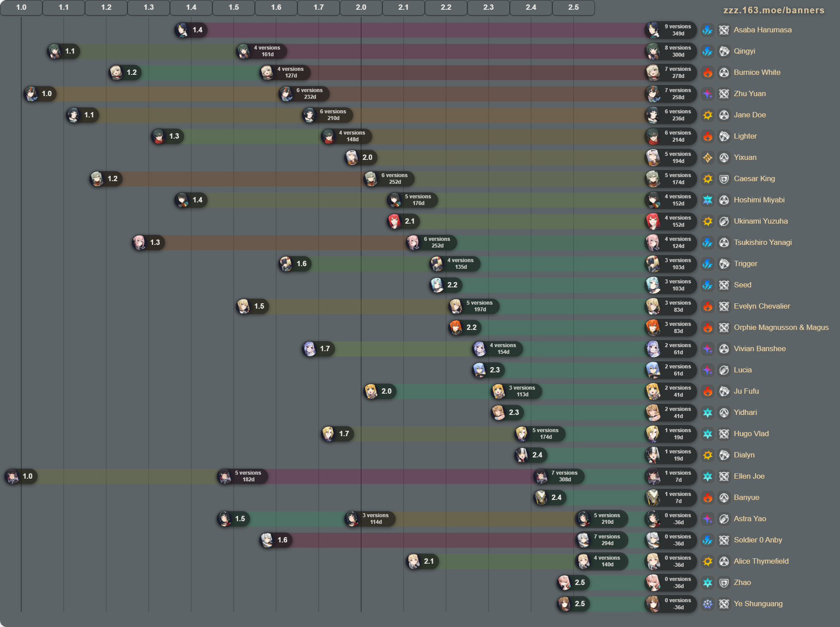Image resolution: width=840 pixels, height=627 pixels.
Task: Select the support specialty icon beside Astra Yao
Action: [x=724, y=519]
